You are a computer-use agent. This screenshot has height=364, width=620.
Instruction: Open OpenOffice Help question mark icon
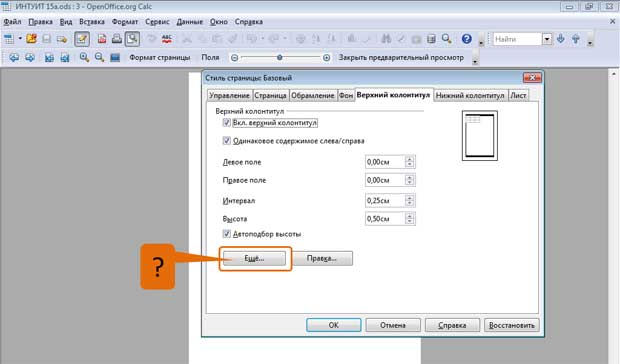pos(467,39)
